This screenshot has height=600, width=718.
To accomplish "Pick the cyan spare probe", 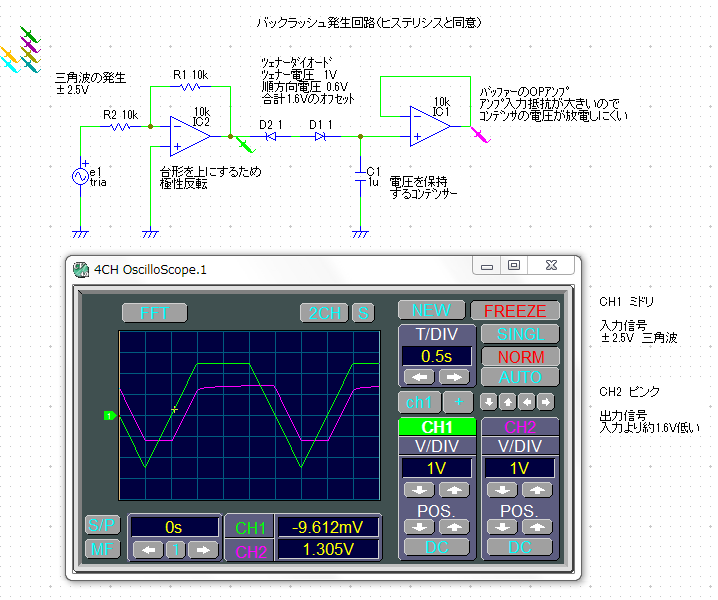I will [x=10, y=65].
